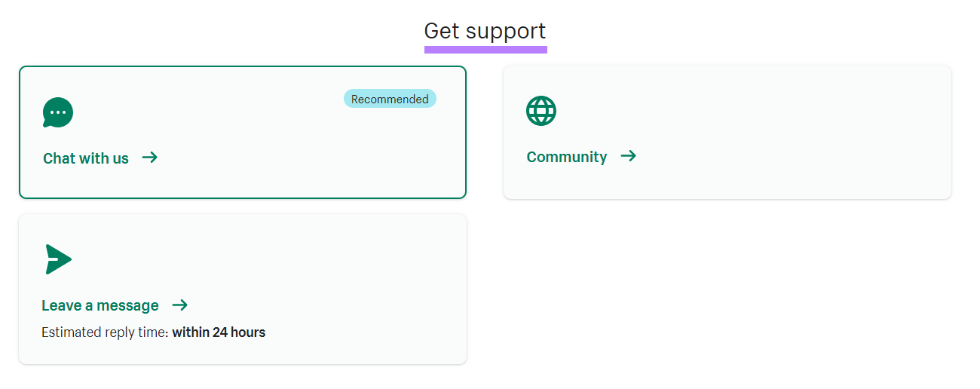This screenshot has height=389, width=980.
Task: Click the paper plane send icon
Action: point(58,259)
